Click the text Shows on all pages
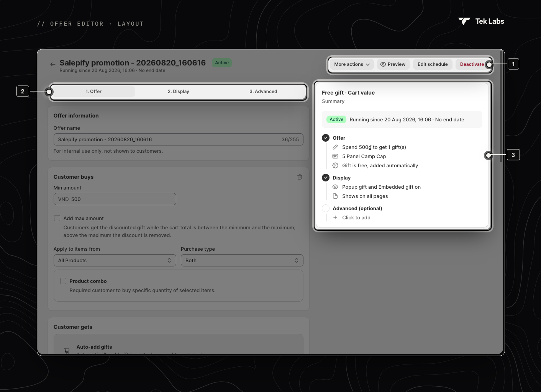Screen dimensions: 541x392 (365, 196)
